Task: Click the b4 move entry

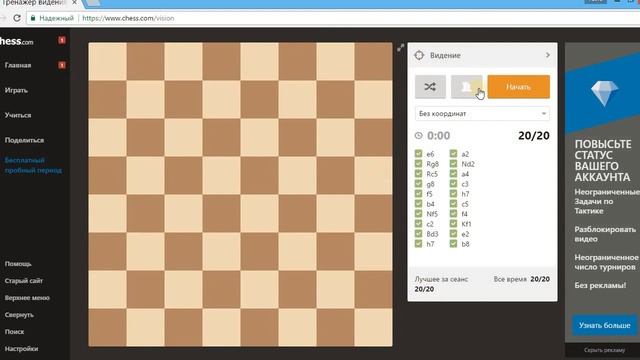Action: pyautogui.click(x=430, y=204)
